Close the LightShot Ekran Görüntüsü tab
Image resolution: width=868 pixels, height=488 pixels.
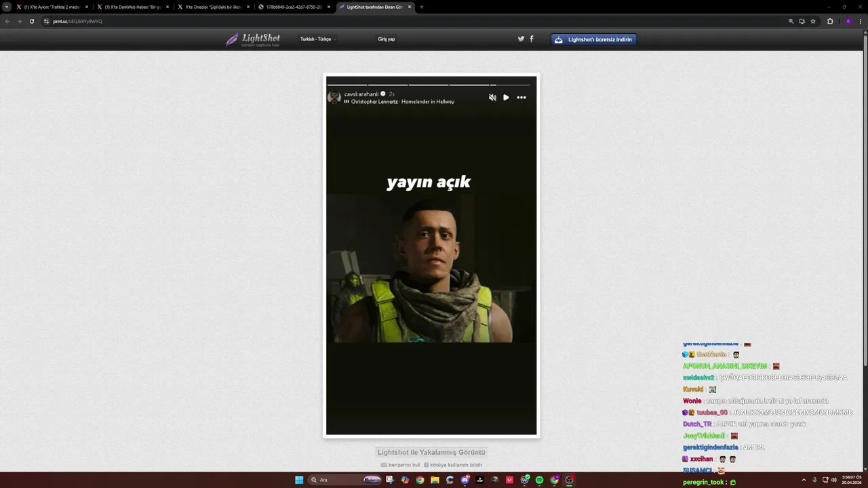point(410,7)
